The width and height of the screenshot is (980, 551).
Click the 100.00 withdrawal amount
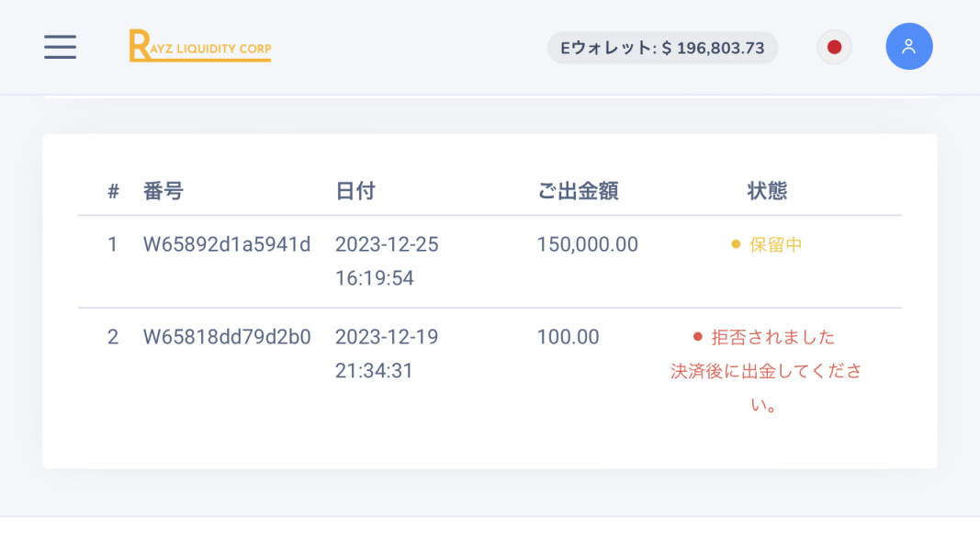[569, 337]
